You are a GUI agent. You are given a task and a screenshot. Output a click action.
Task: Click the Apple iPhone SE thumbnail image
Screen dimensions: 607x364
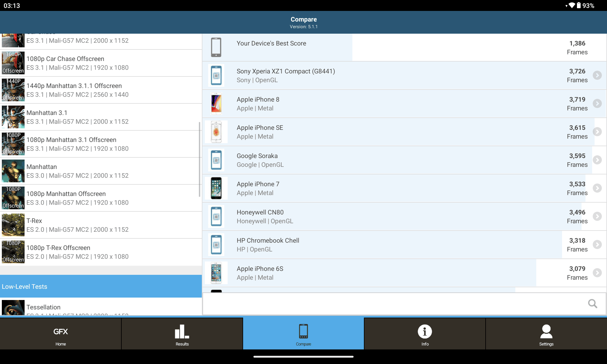tap(216, 132)
